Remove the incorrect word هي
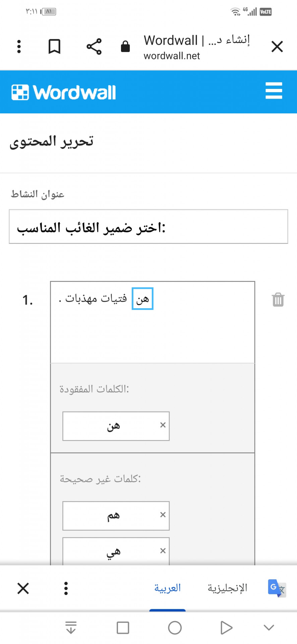This screenshot has width=297, height=644. (163, 550)
